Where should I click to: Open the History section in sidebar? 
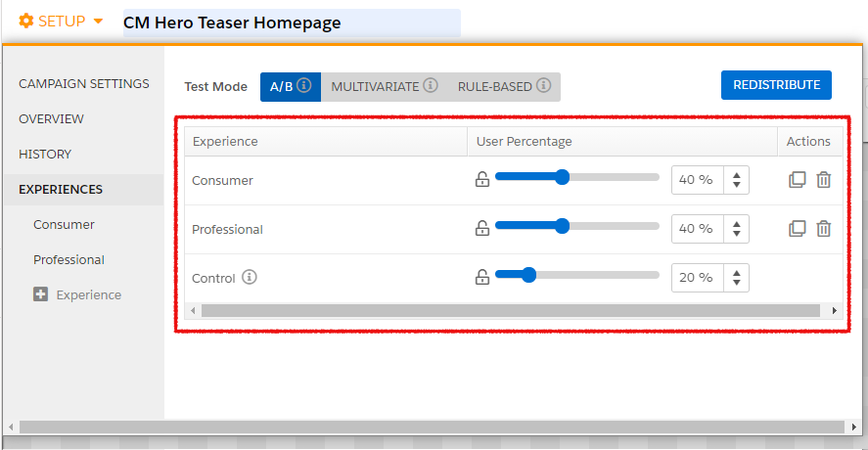[x=45, y=155]
